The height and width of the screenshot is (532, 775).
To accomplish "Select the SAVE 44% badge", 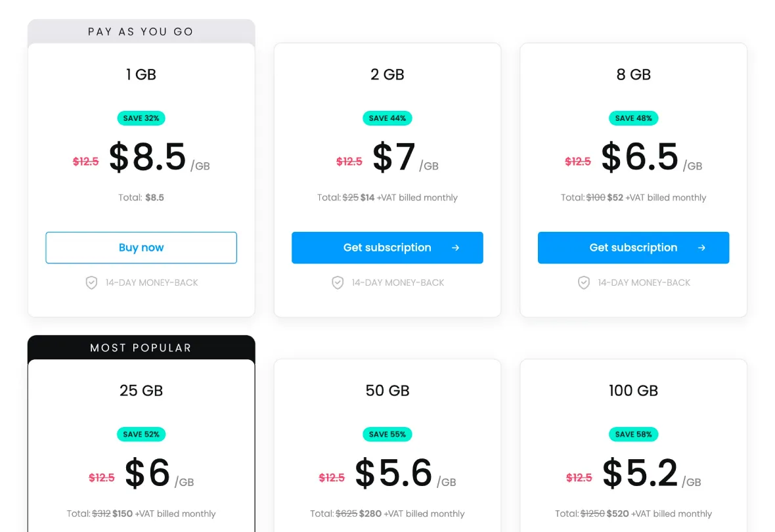I will click(x=387, y=118).
